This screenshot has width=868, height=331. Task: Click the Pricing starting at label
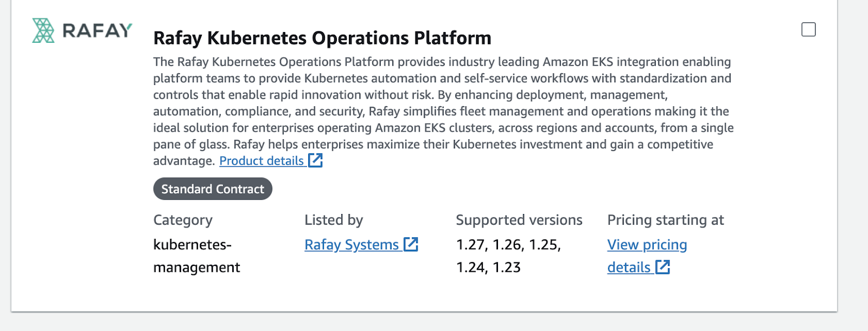(665, 220)
